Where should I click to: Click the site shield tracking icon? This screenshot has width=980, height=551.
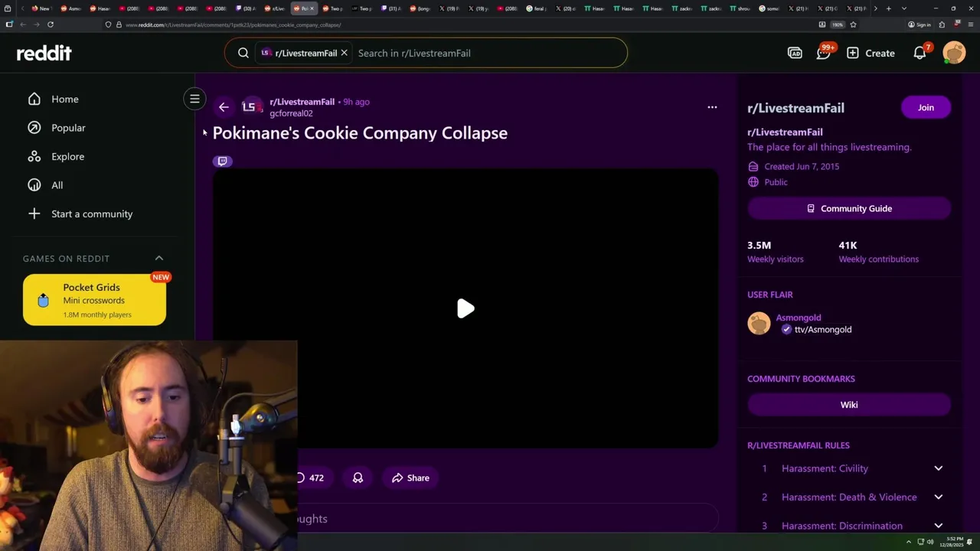(108, 24)
